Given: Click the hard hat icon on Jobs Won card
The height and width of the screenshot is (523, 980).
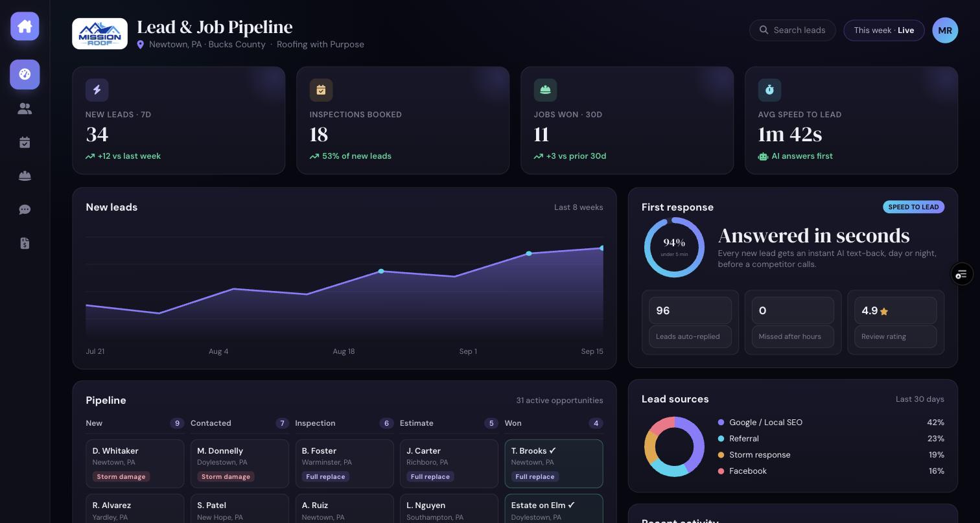Looking at the screenshot, I should point(545,90).
